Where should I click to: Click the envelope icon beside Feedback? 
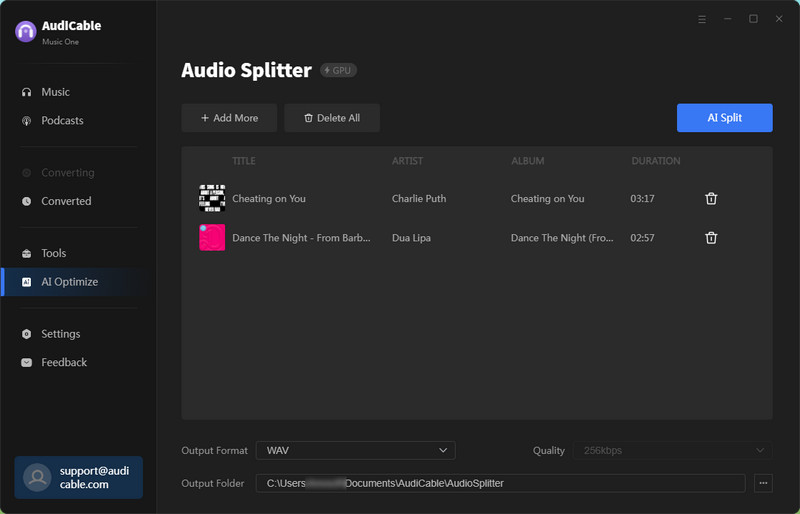(27, 362)
